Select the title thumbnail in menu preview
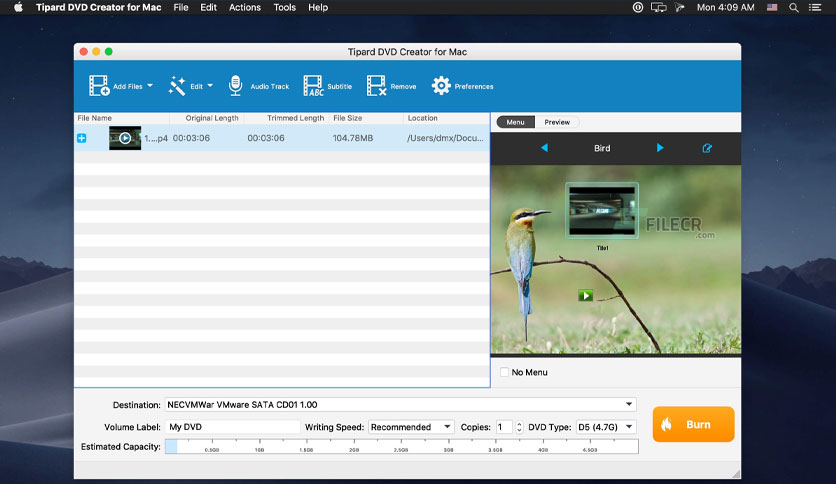This screenshot has height=484, width=836. pyautogui.click(x=602, y=211)
